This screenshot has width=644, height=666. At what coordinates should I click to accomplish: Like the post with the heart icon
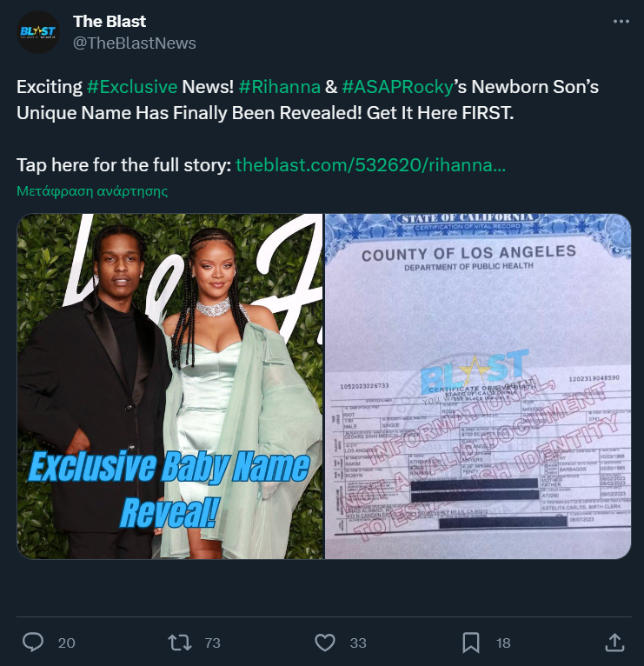point(325,643)
